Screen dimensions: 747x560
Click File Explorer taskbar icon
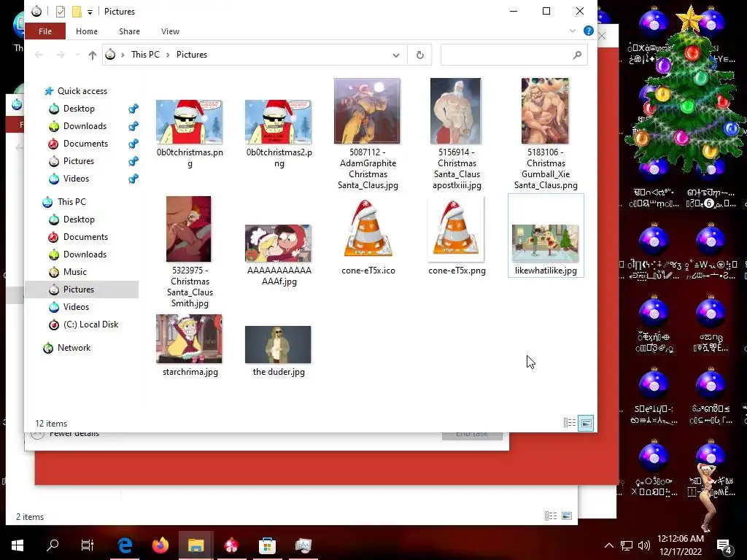[196, 545]
